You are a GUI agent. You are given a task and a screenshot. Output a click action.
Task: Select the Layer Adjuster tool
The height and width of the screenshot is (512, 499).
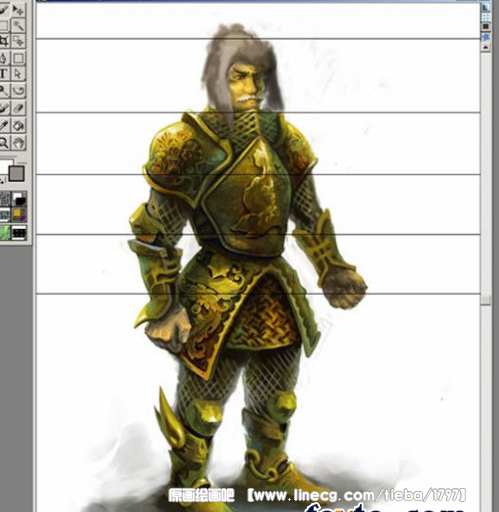pyautogui.click(x=18, y=10)
